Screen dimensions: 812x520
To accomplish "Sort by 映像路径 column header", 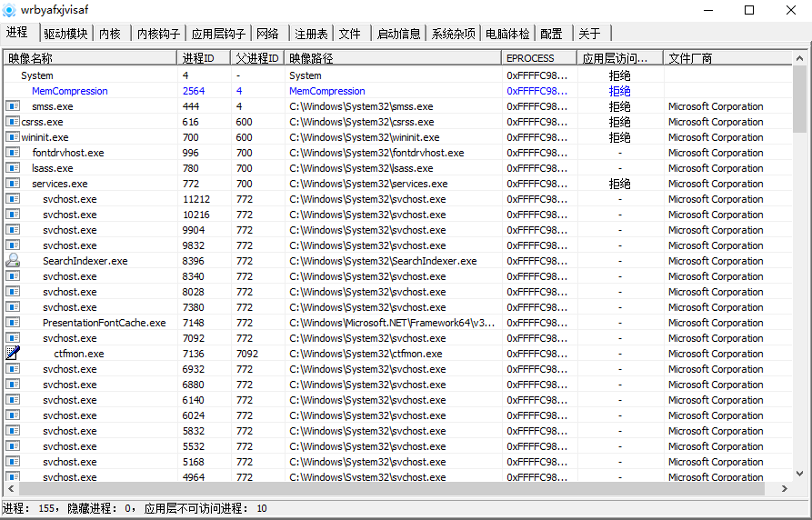I will (393, 58).
